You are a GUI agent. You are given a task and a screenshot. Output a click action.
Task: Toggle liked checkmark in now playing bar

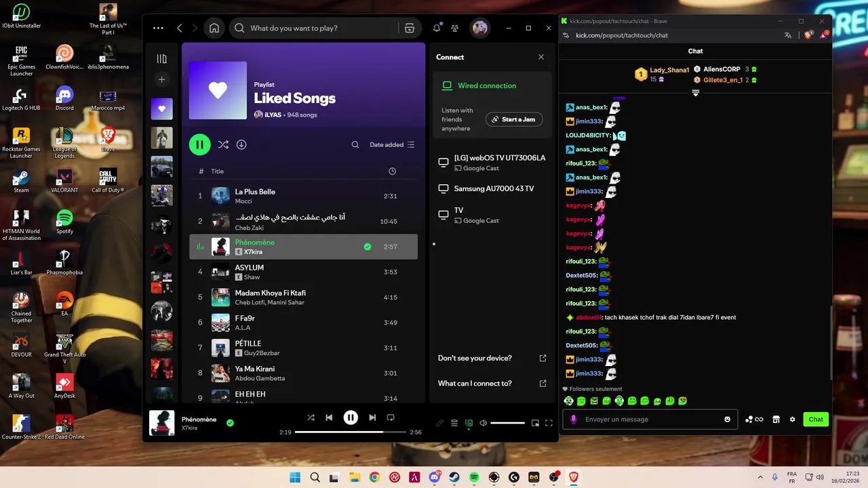coord(230,423)
